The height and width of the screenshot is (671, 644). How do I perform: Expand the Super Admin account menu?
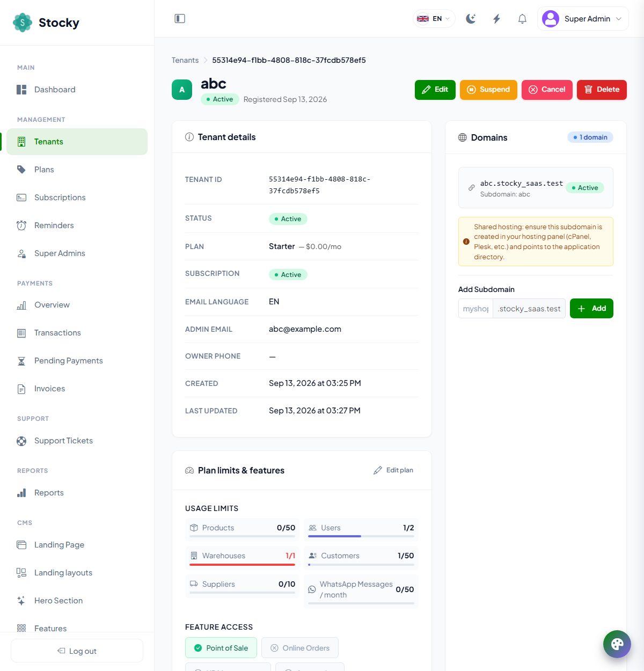[x=583, y=19]
